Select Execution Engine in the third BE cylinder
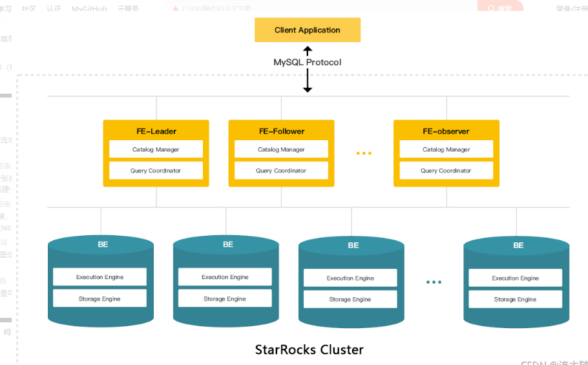 point(350,278)
